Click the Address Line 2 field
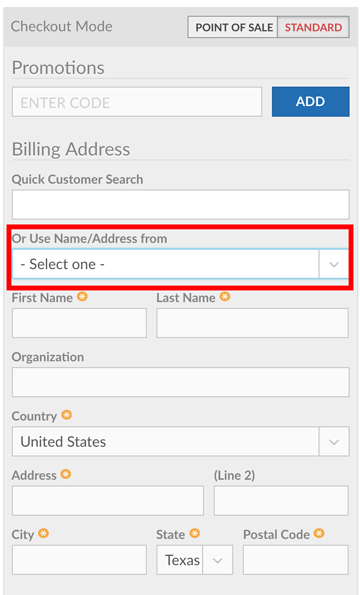 281,501
